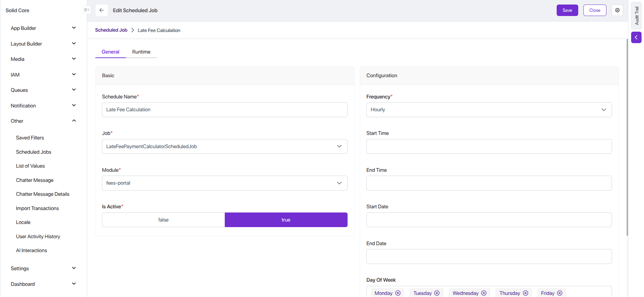Image resolution: width=644 pixels, height=297 pixels.
Task: Click the Start Time field
Action: 489,146
